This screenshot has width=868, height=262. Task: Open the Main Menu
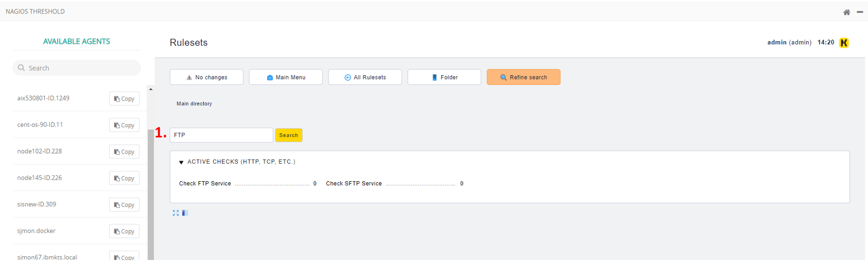point(286,77)
